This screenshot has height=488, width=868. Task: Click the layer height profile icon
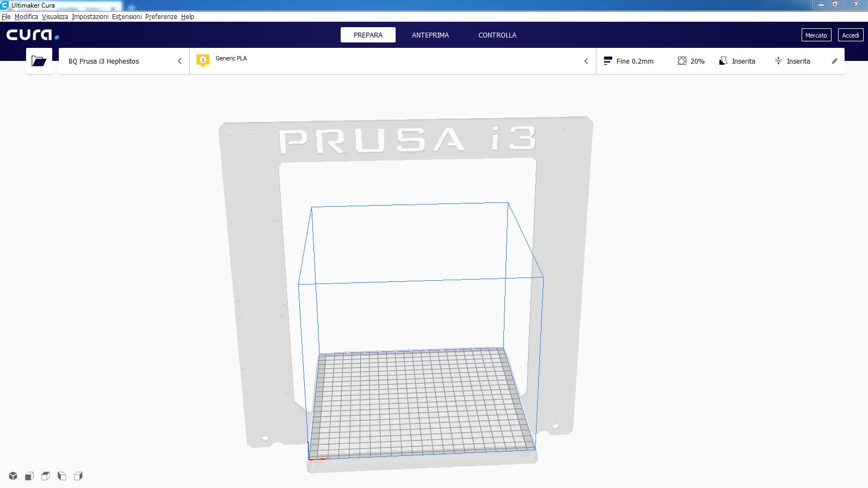[608, 61]
